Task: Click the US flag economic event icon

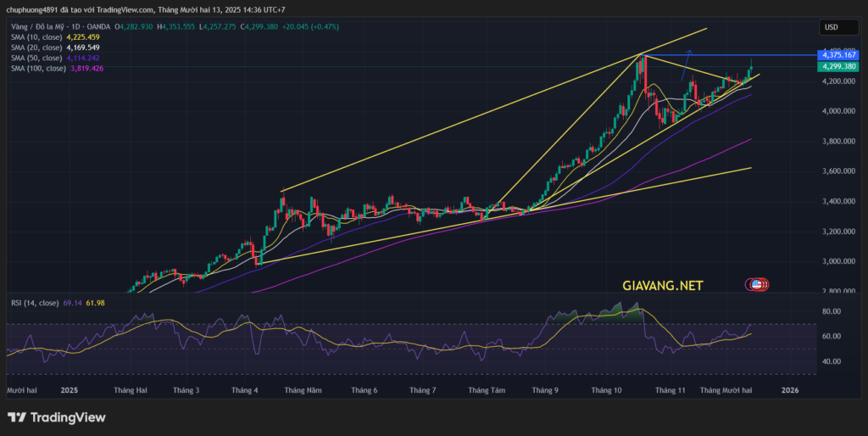Action: point(756,285)
